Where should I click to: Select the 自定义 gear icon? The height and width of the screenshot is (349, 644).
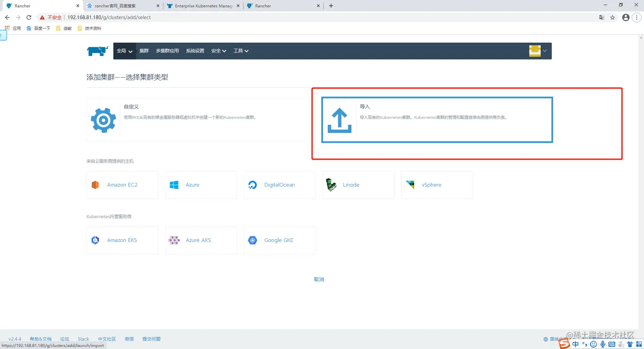tap(103, 120)
